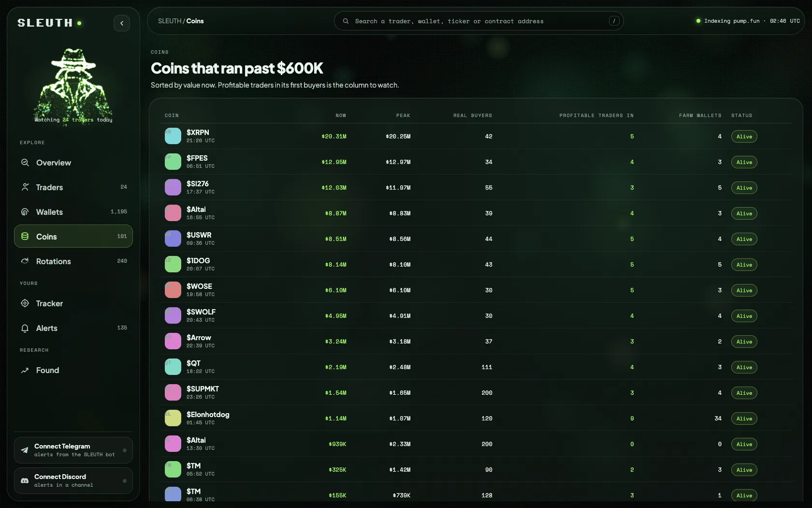Open the $SUPMKT coin name
Image resolution: width=812 pixels, height=508 pixels.
203,389
